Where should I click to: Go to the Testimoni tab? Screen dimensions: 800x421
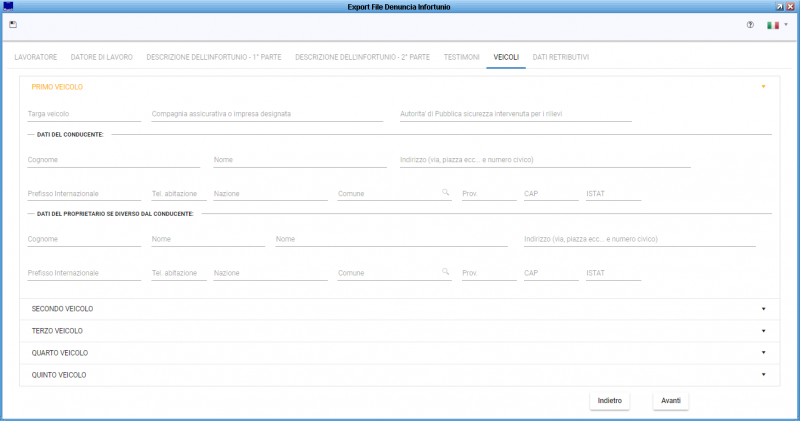(x=461, y=57)
